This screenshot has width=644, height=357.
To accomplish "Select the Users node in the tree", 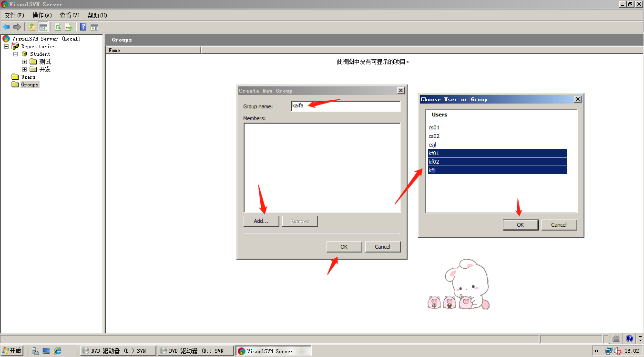I will click(28, 77).
